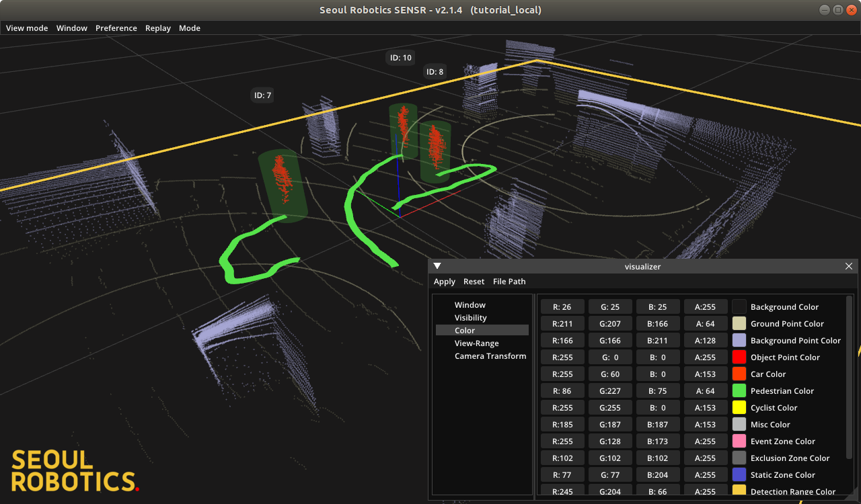Open the Camera Transform settings
Viewport: 861px width, 504px height.
[x=490, y=355]
